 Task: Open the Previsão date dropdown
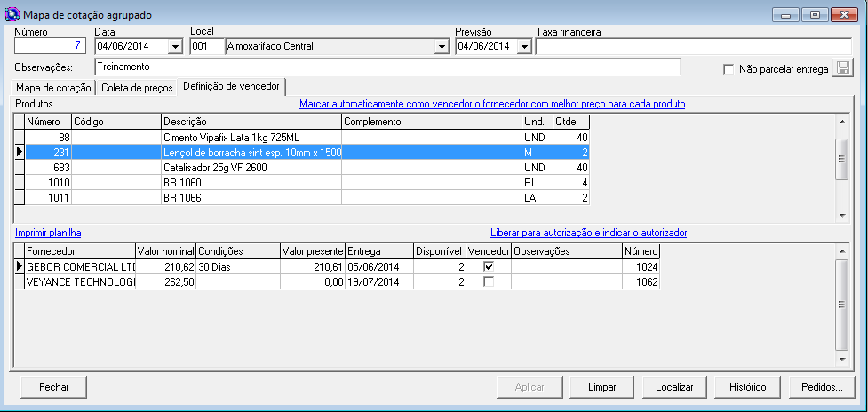[523, 46]
